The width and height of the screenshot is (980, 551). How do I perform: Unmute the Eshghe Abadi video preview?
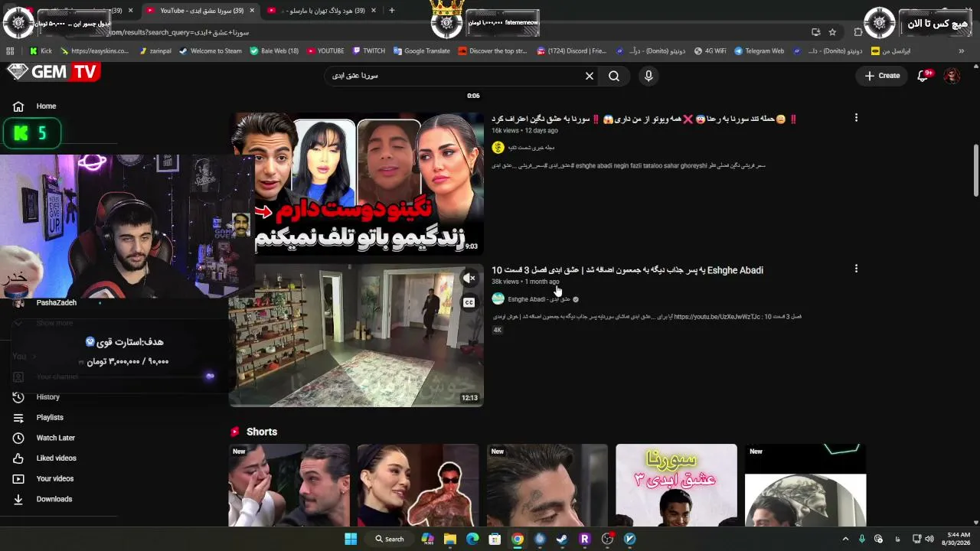pyautogui.click(x=469, y=278)
